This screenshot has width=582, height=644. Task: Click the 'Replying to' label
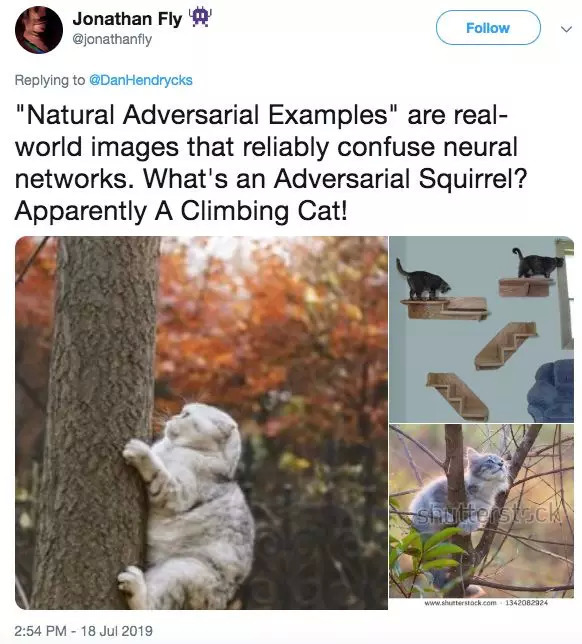(50, 80)
